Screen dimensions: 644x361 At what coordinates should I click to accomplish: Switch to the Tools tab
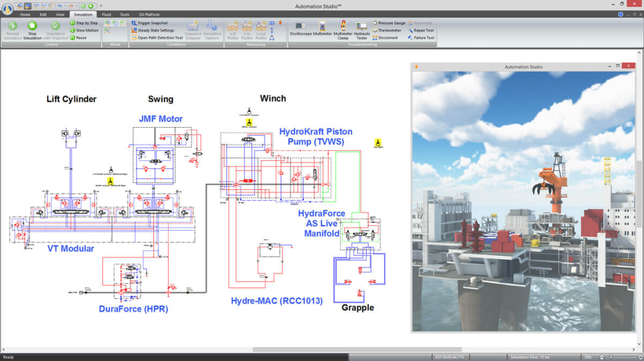[125, 14]
